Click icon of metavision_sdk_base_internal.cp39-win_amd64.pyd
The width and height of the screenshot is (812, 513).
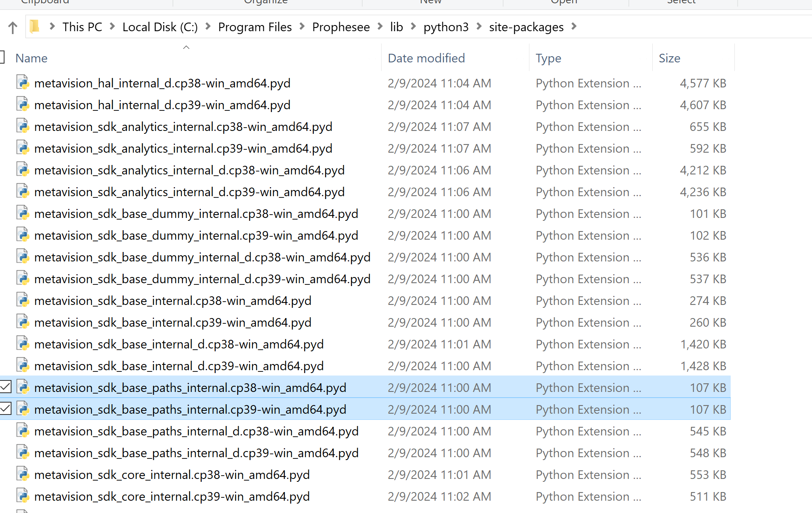pos(23,322)
